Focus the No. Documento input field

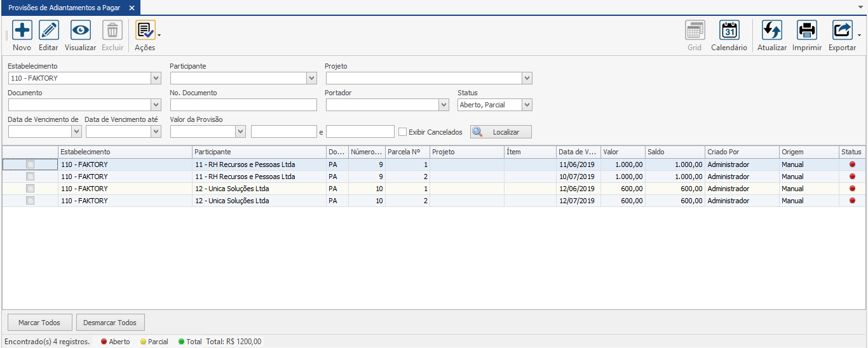[243, 105]
